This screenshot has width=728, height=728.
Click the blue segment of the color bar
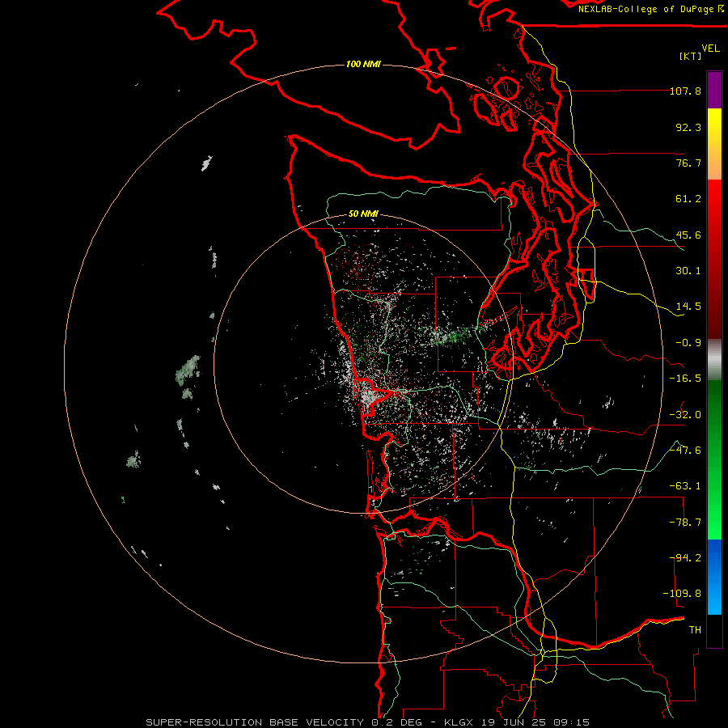coord(714,577)
